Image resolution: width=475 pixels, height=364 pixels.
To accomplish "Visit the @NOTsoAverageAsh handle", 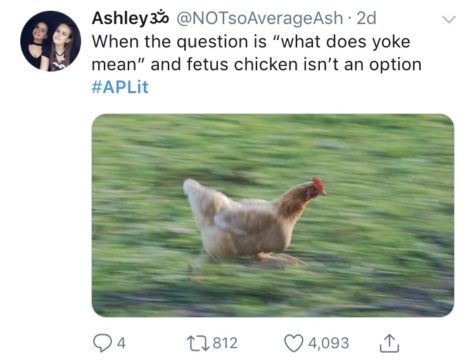I will pos(259,18).
